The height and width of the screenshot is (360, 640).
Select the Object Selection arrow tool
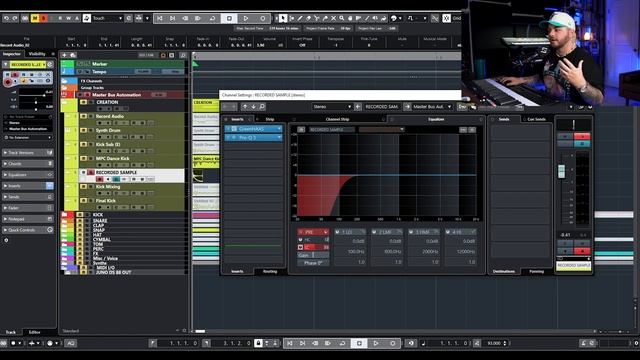[x=283, y=18]
